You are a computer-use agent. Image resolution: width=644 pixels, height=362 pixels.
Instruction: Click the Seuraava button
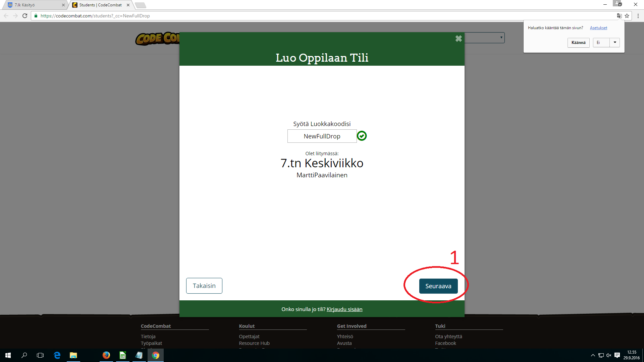[438, 286]
